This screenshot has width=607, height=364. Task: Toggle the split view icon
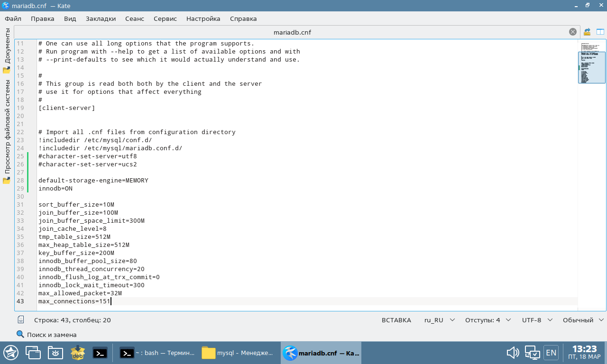pyautogui.click(x=600, y=32)
